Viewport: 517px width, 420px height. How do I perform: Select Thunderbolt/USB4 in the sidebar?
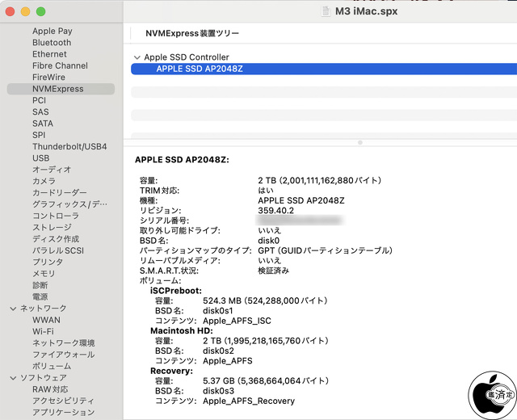click(69, 146)
